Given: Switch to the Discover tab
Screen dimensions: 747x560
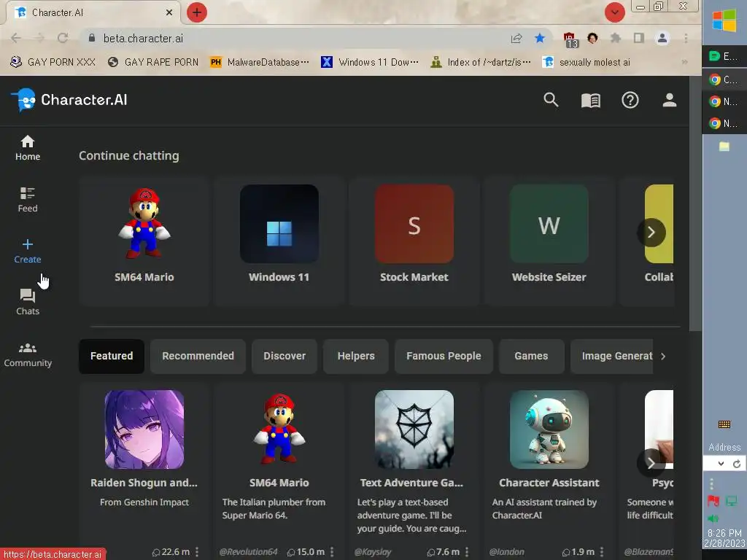Looking at the screenshot, I should pyautogui.click(x=285, y=356).
